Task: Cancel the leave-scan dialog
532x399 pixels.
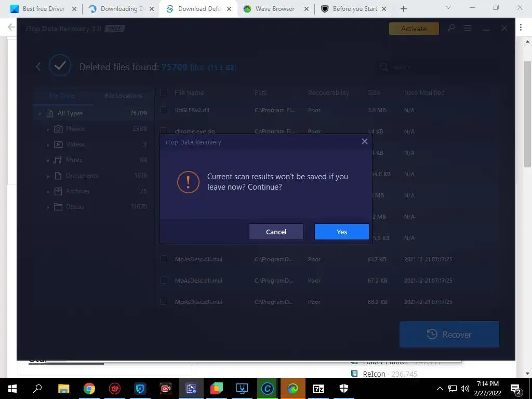Action: pos(276,232)
